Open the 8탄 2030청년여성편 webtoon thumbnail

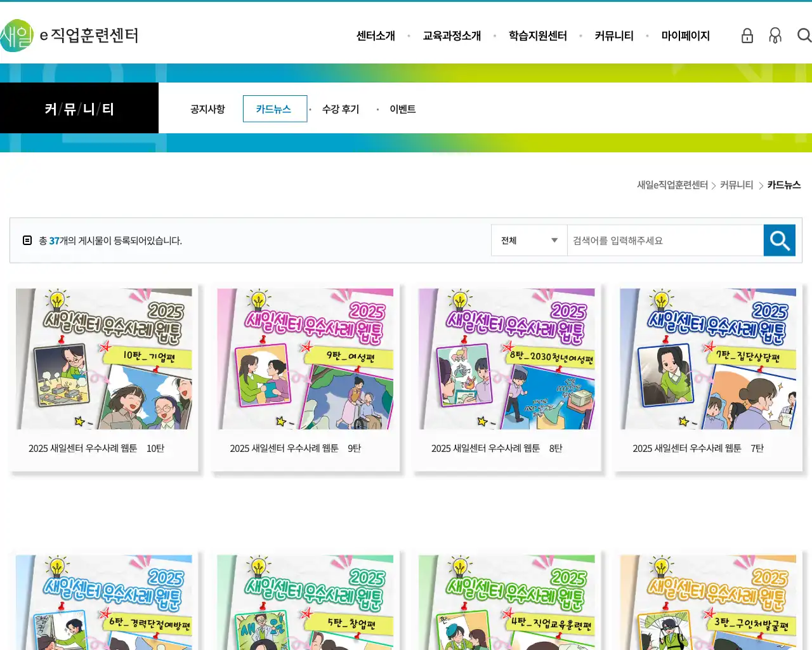tap(507, 359)
